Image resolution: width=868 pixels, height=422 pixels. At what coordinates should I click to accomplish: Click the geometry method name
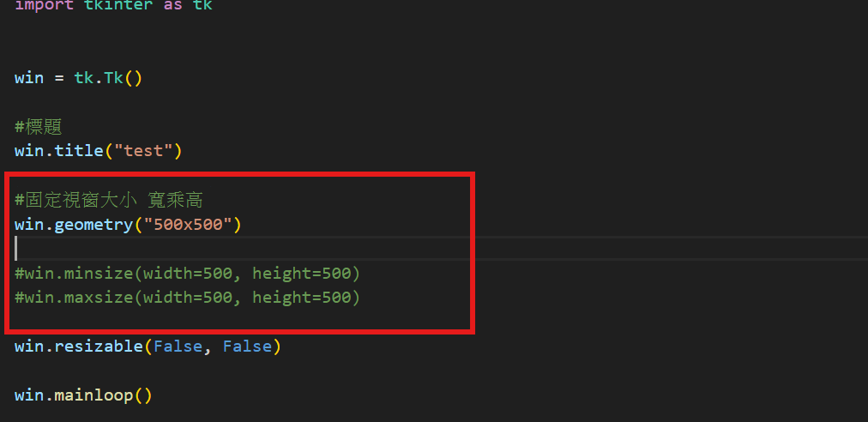point(93,225)
